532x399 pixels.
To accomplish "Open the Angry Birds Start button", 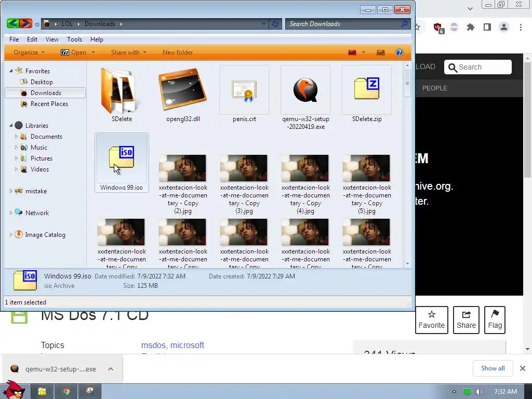I will [x=14, y=390].
